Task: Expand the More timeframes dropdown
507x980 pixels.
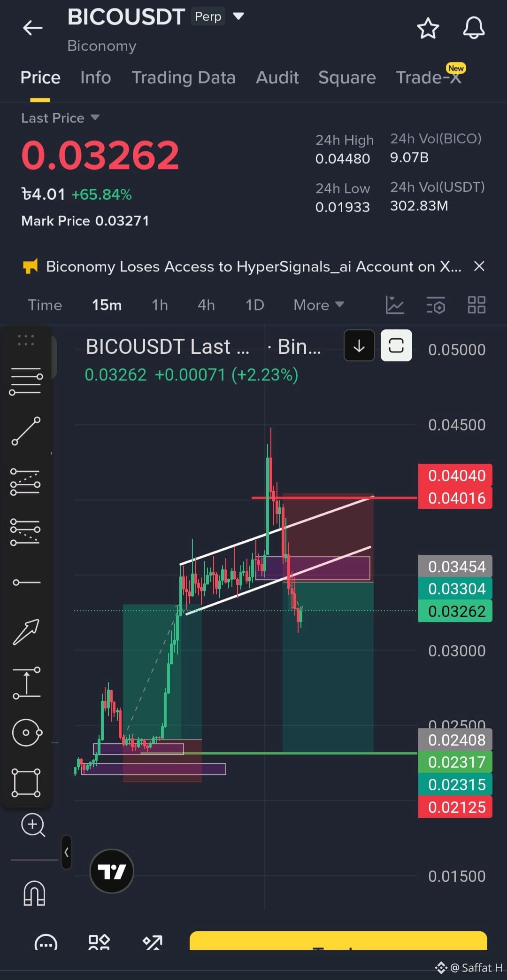Action: click(x=319, y=305)
